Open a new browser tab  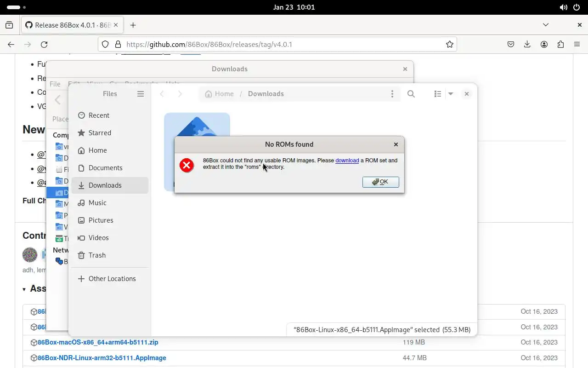133,25
